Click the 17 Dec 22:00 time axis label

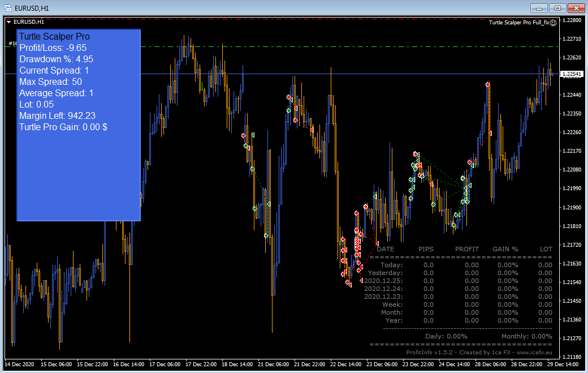point(201,365)
